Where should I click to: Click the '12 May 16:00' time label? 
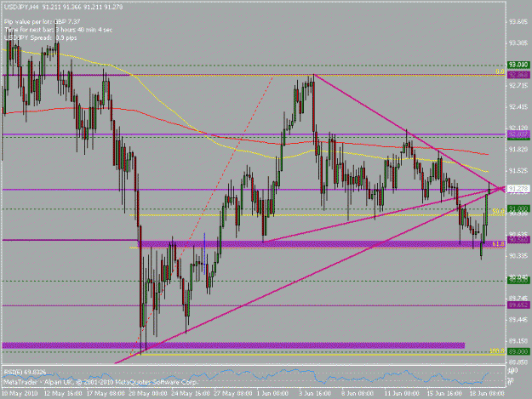tap(63, 393)
